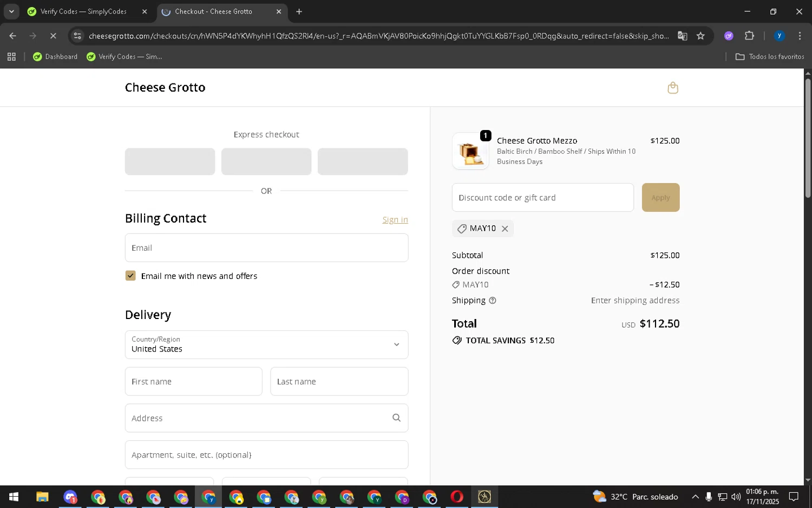Open the shopping bag cart icon
The width and height of the screenshot is (812, 508).
point(673,88)
